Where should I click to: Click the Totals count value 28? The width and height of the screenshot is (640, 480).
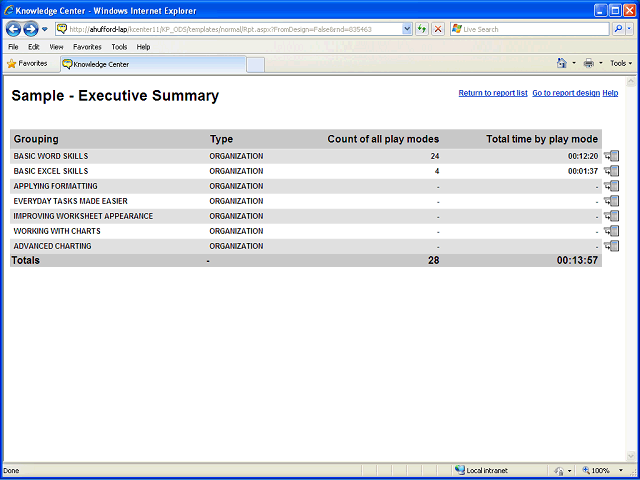(433, 260)
